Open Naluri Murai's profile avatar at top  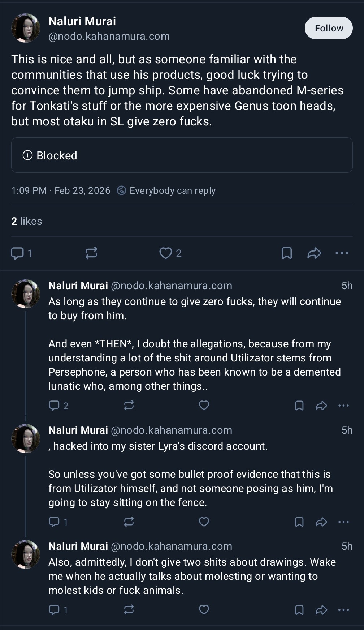point(26,28)
